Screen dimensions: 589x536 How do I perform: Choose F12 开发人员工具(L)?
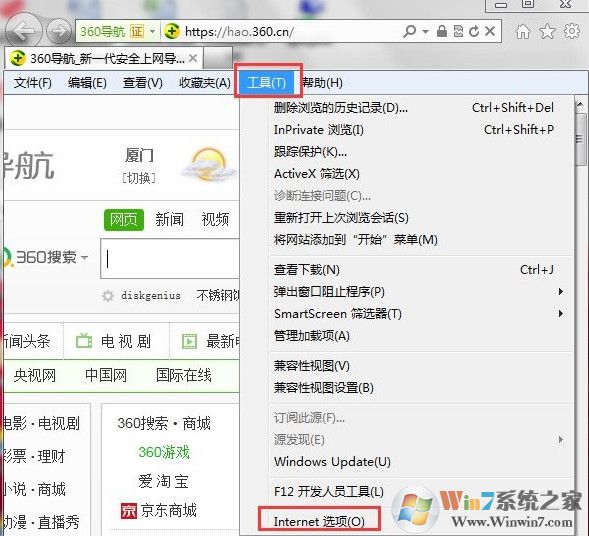(x=407, y=492)
